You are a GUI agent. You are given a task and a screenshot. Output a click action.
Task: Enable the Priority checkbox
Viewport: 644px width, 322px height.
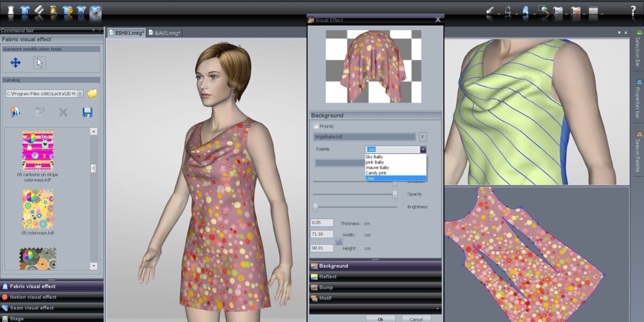[x=316, y=126]
